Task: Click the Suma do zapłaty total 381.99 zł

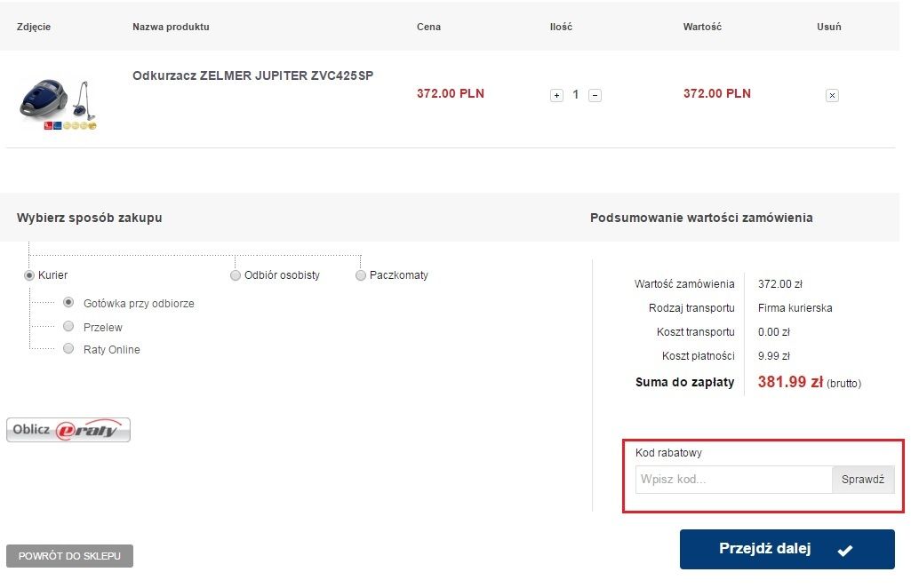Action: (790, 382)
